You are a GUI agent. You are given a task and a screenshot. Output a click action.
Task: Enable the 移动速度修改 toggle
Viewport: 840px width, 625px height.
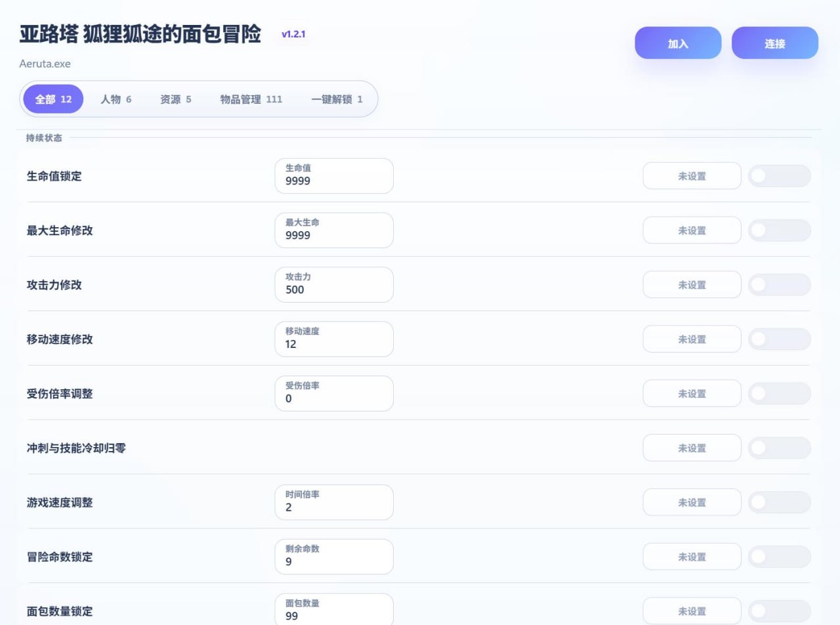[x=779, y=339]
